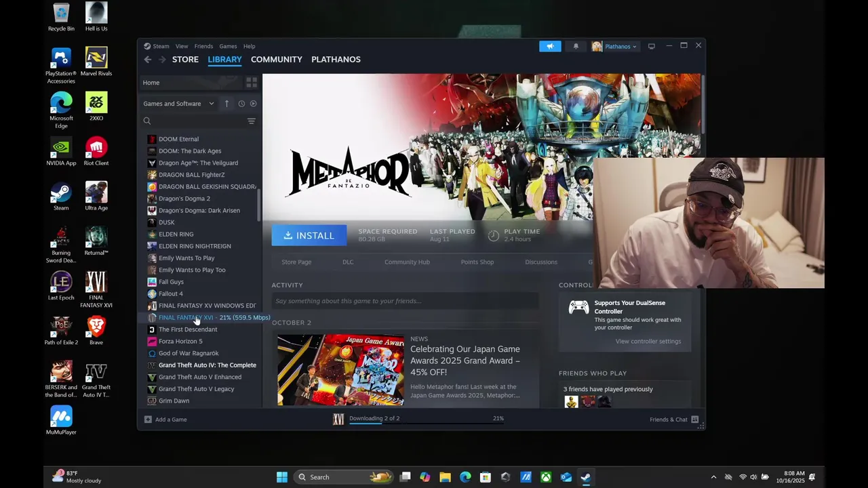Open Japan Game Awards news thumbnail
The height and width of the screenshot is (488, 868).
(x=340, y=370)
